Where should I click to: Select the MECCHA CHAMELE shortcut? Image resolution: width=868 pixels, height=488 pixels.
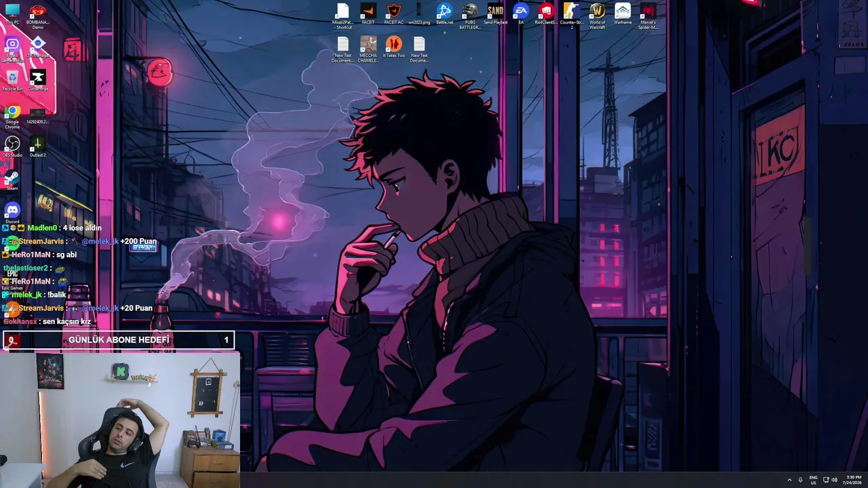tap(368, 50)
